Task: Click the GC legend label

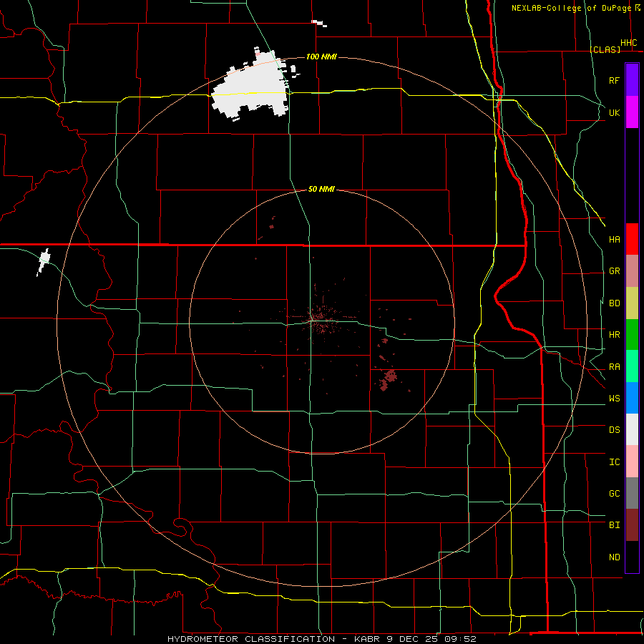Action: coord(614,494)
